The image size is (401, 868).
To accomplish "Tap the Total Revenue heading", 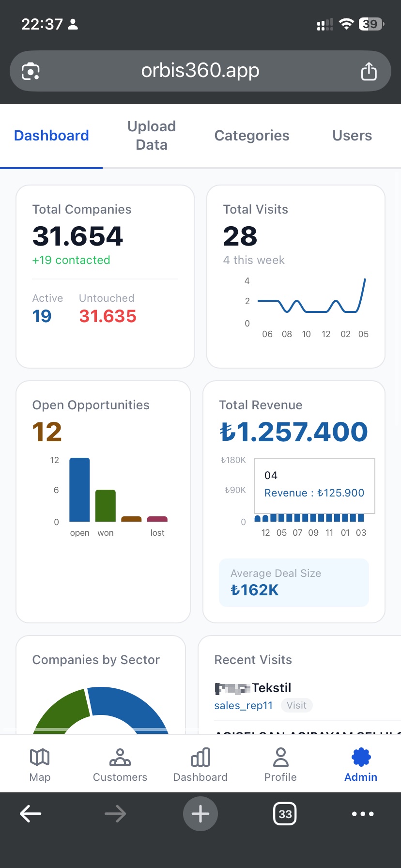I will point(261,405).
